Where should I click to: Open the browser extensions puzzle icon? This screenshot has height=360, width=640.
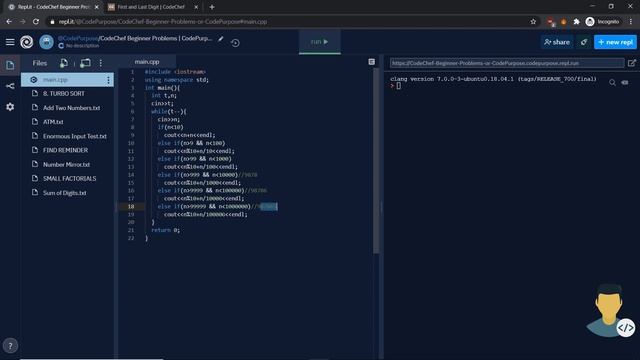pyautogui.click(x=576, y=22)
